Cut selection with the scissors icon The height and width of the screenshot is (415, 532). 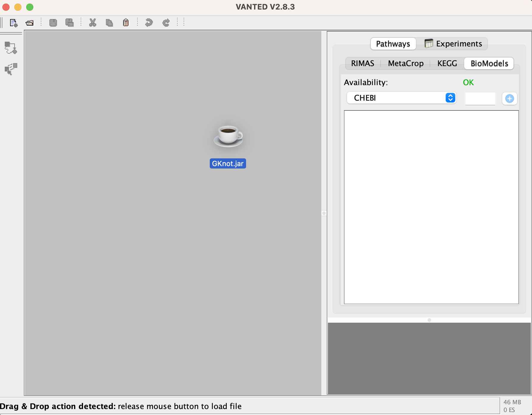click(93, 23)
